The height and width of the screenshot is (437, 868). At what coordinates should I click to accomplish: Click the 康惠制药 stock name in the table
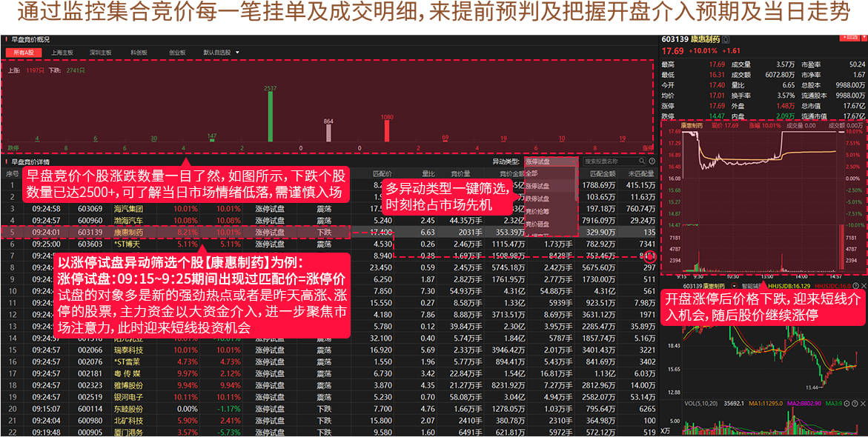click(129, 232)
